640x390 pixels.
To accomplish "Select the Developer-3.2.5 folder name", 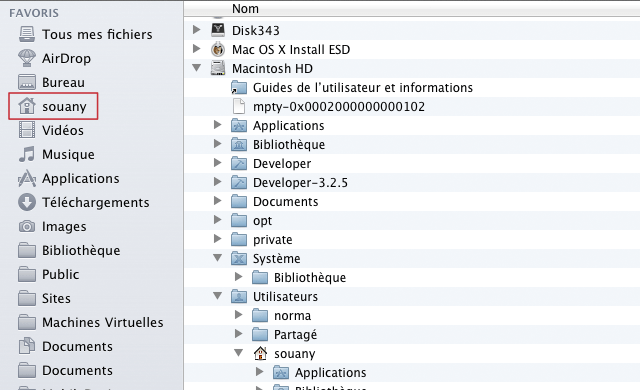I will click(x=300, y=183).
